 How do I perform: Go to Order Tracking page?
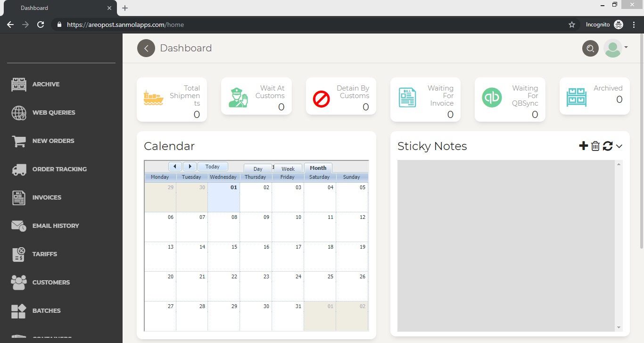[x=59, y=169]
